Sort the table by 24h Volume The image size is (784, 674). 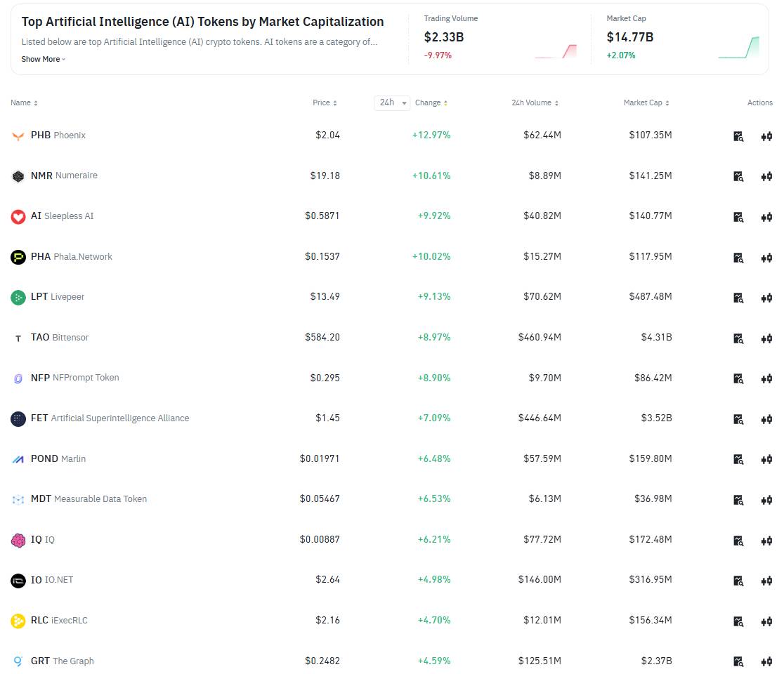(535, 103)
